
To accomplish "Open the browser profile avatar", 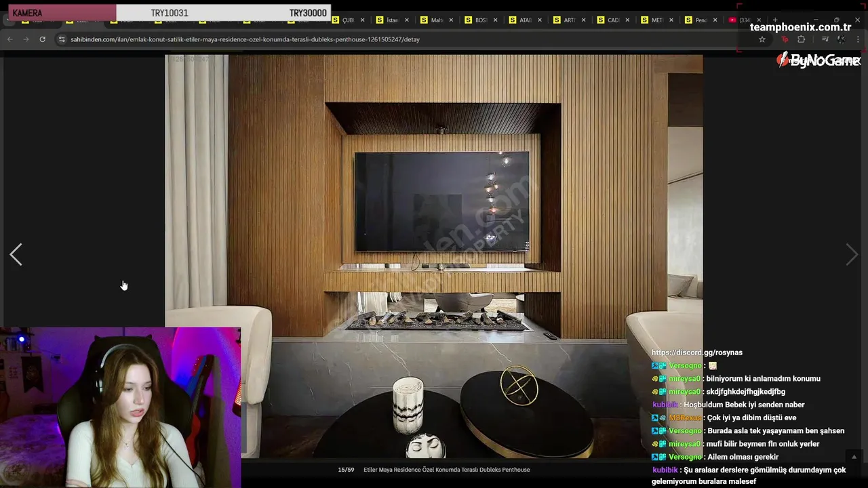I will coord(842,39).
